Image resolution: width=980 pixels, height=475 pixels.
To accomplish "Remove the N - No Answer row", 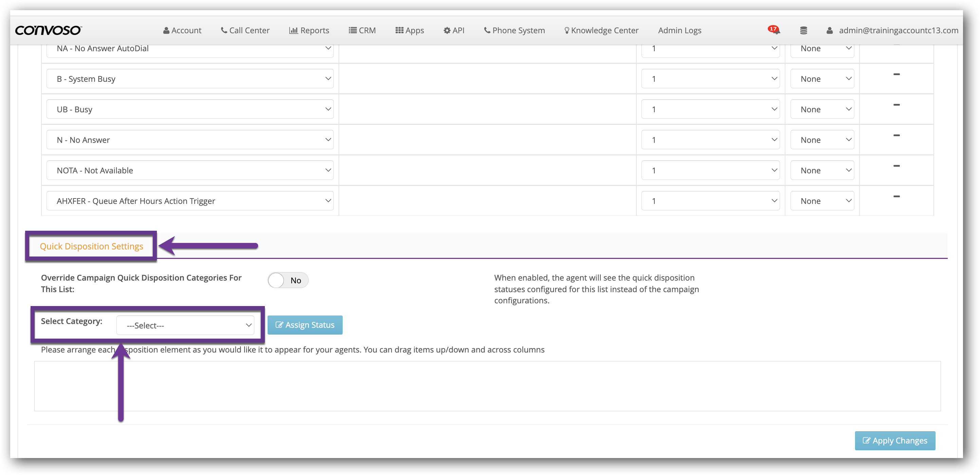I will coord(896,135).
